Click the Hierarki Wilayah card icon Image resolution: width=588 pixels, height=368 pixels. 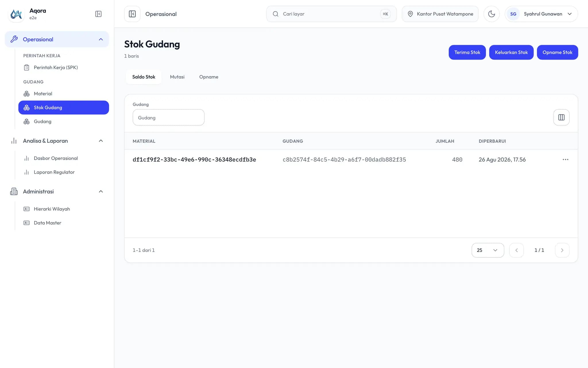tap(26, 209)
